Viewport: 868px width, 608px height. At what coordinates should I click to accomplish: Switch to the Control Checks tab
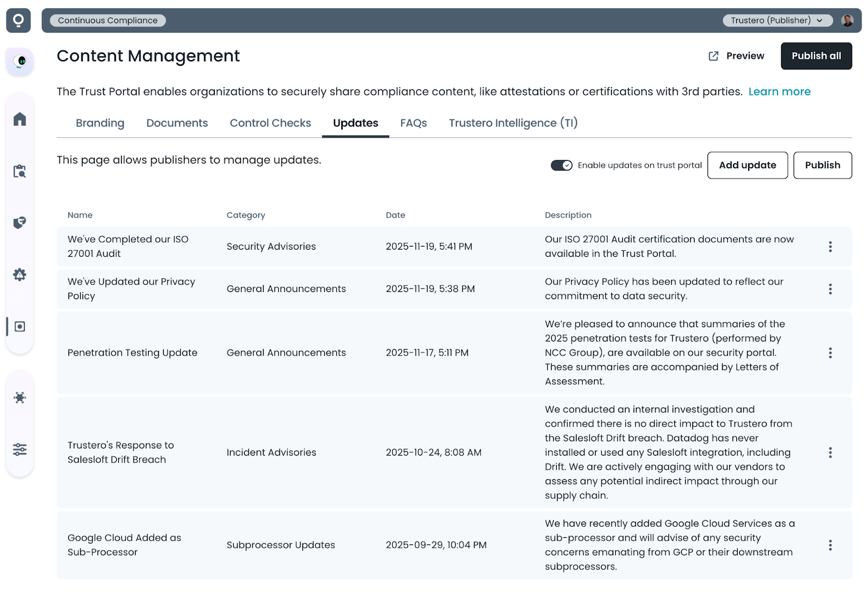(x=270, y=123)
